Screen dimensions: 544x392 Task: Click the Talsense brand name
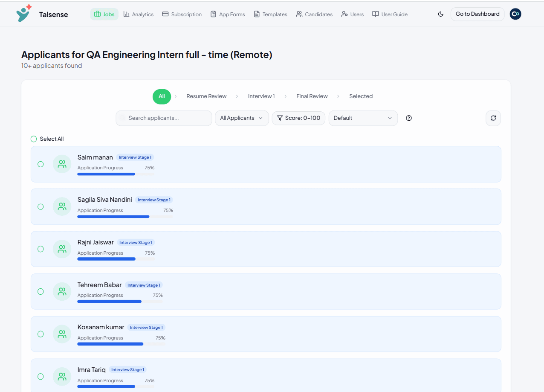pos(53,15)
